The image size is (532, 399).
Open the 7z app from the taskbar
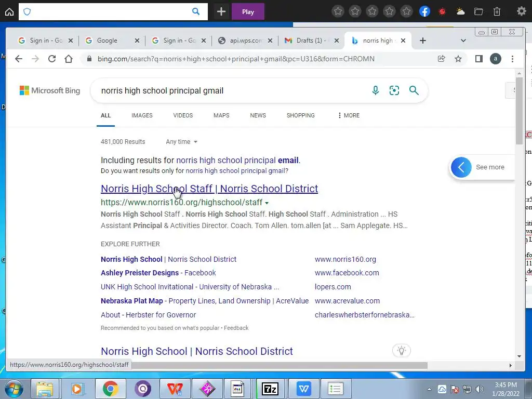(x=270, y=389)
